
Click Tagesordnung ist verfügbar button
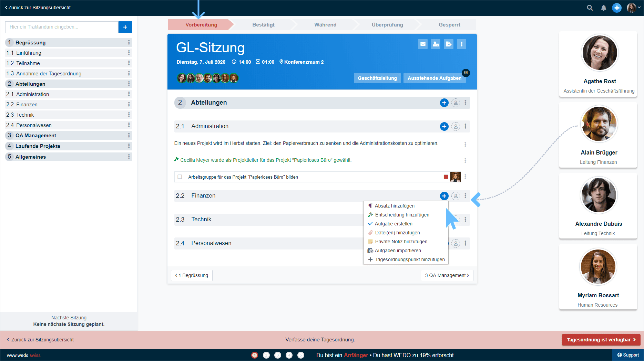click(x=601, y=340)
